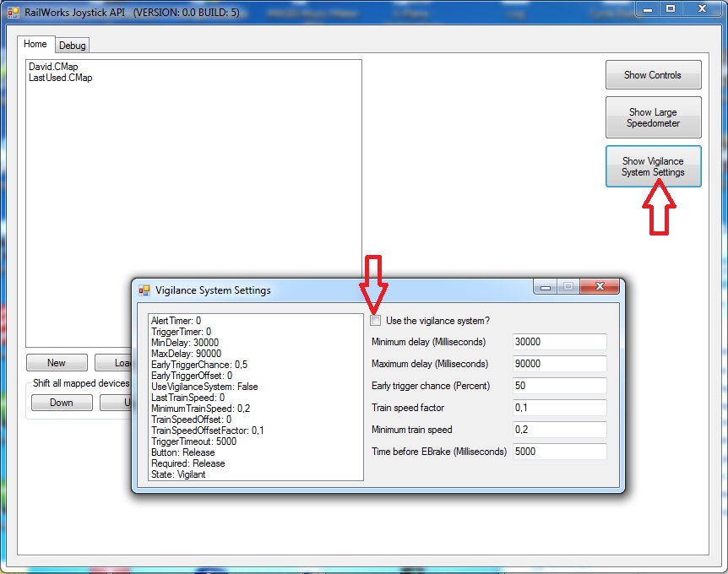Click the 'TrainSpeedOffset: 0' line
Screen dimensions: 728x574
191,420
